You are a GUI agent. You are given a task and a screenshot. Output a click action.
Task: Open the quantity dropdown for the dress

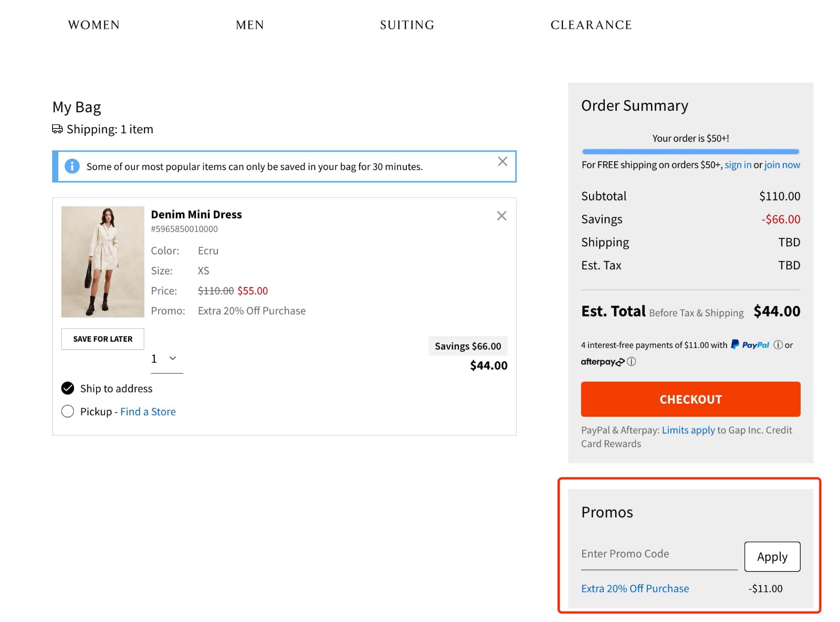coord(166,359)
